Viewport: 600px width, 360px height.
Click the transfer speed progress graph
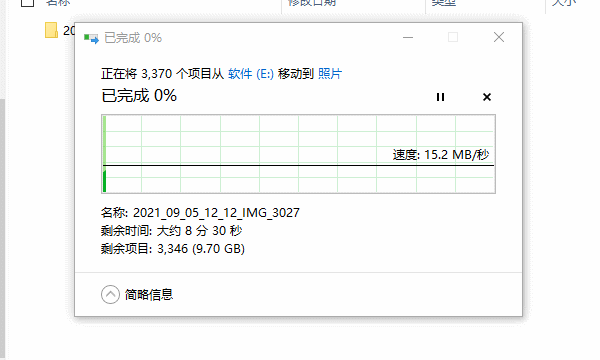[298, 154]
